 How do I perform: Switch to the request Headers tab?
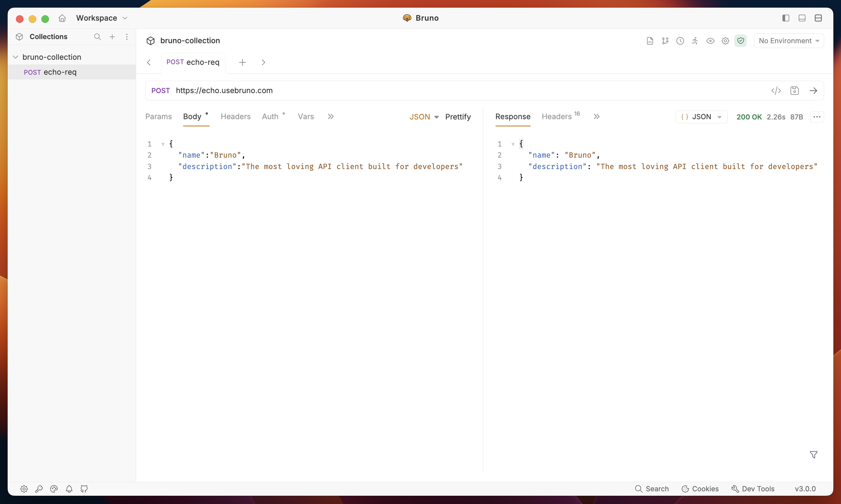pos(235,117)
